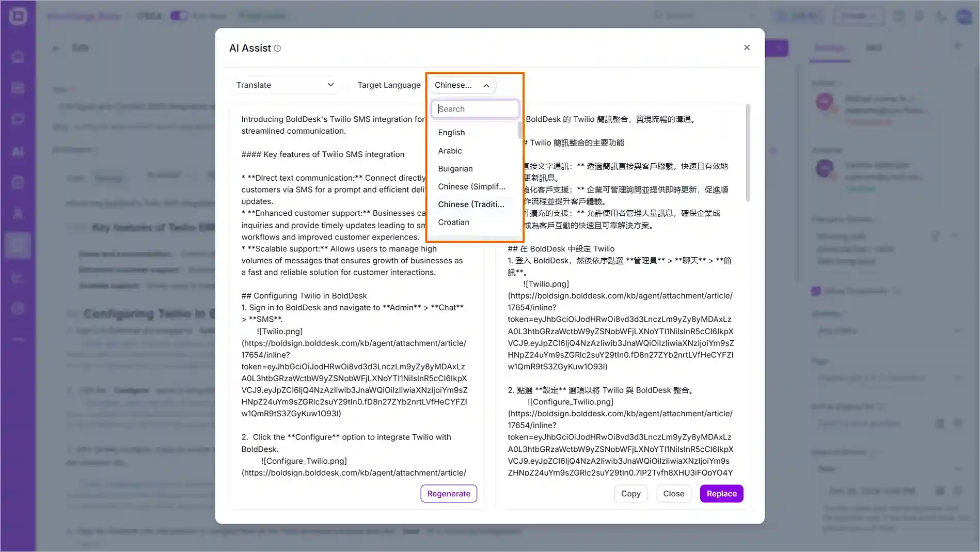Copy the translated text
980x552 pixels.
tap(630, 494)
